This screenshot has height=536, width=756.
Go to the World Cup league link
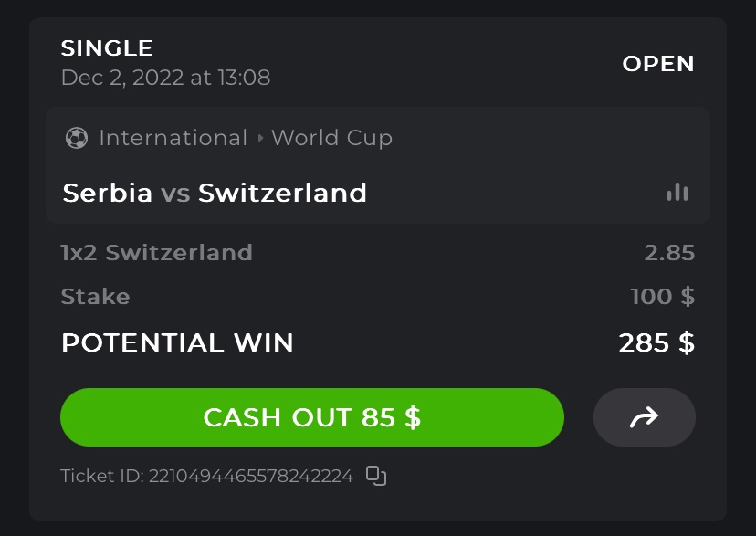[331, 138]
